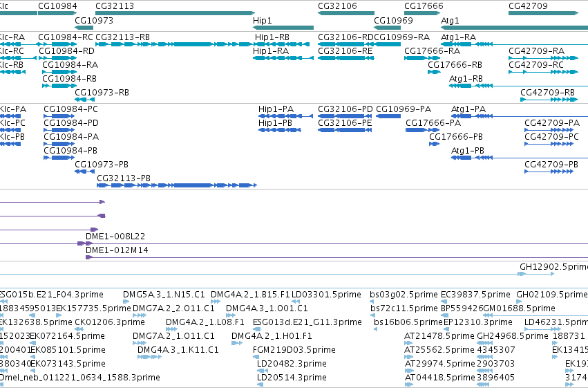This screenshot has width=588, height=388.
Task: Select EST bs03g02.5prime
Action: (x=404, y=295)
